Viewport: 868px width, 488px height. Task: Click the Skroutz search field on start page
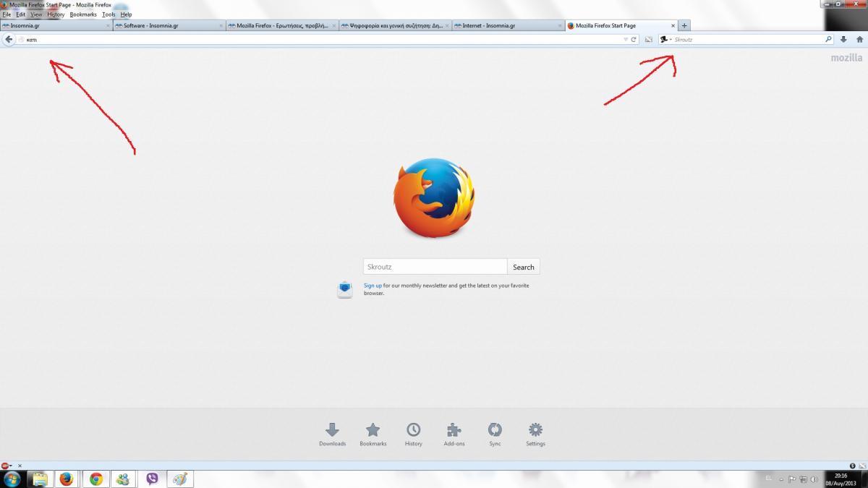click(435, 267)
